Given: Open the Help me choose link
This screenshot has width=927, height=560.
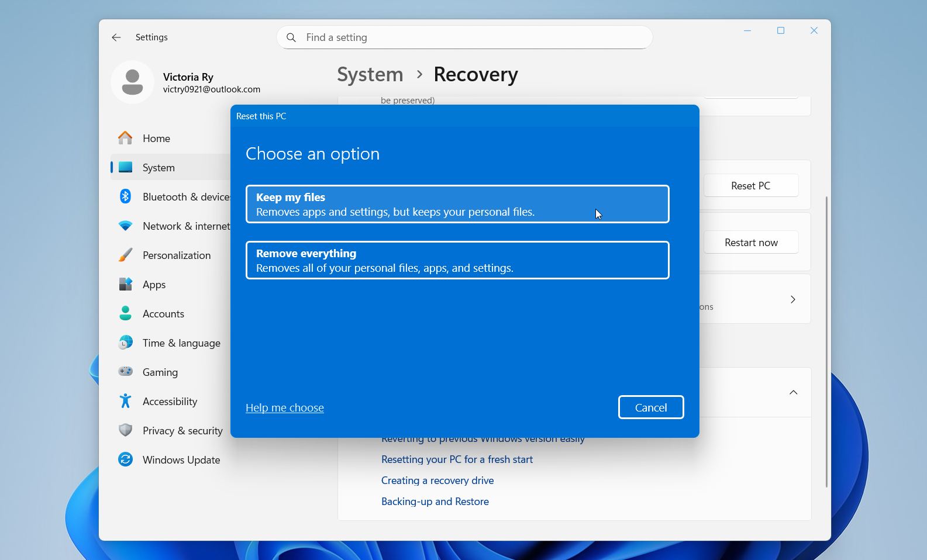Looking at the screenshot, I should [x=284, y=407].
